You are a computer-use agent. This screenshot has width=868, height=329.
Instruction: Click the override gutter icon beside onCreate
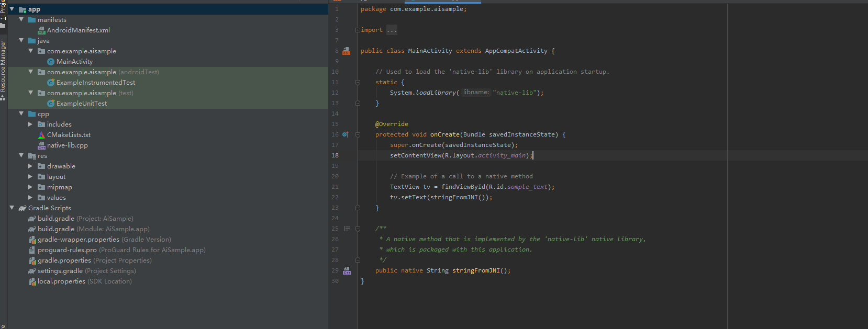pyautogui.click(x=346, y=134)
